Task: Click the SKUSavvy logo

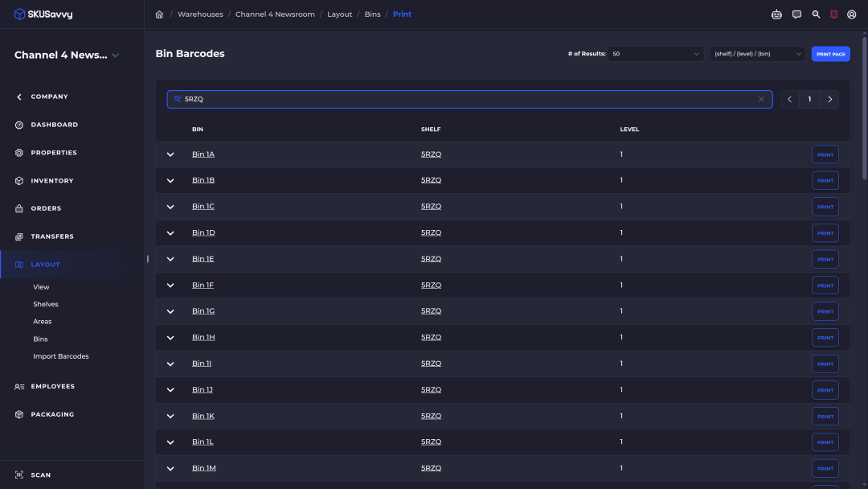Action: click(x=43, y=14)
